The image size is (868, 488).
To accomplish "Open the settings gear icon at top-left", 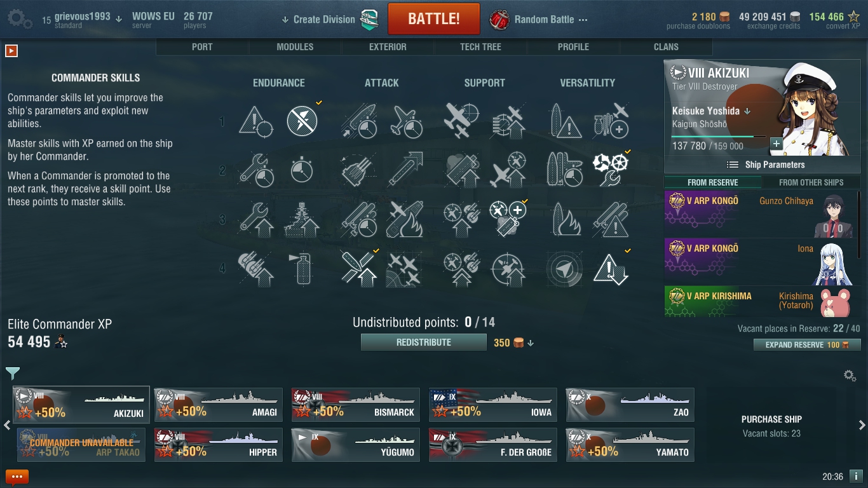I will pos(20,19).
